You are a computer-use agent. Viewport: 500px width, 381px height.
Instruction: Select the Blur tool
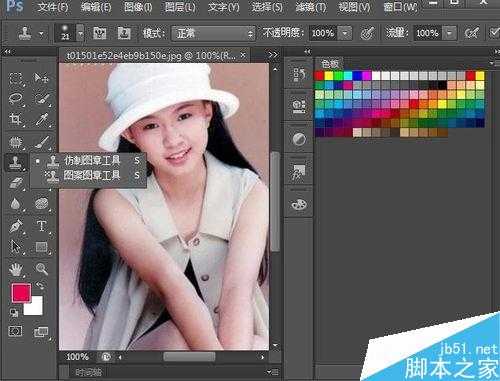click(15, 204)
